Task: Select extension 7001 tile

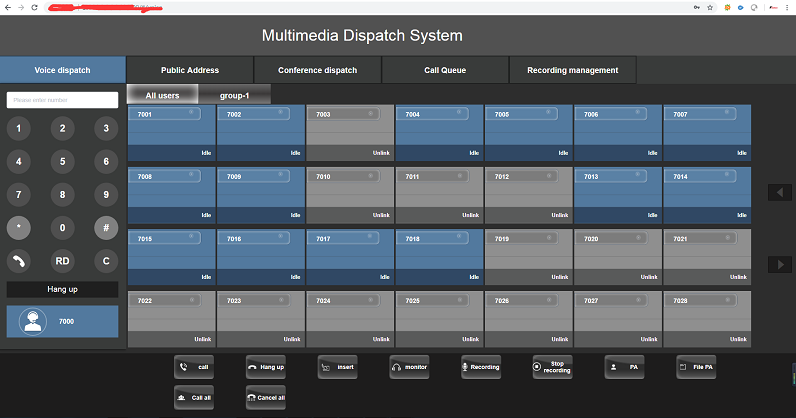Action: pyautogui.click(x=172, y=133)
